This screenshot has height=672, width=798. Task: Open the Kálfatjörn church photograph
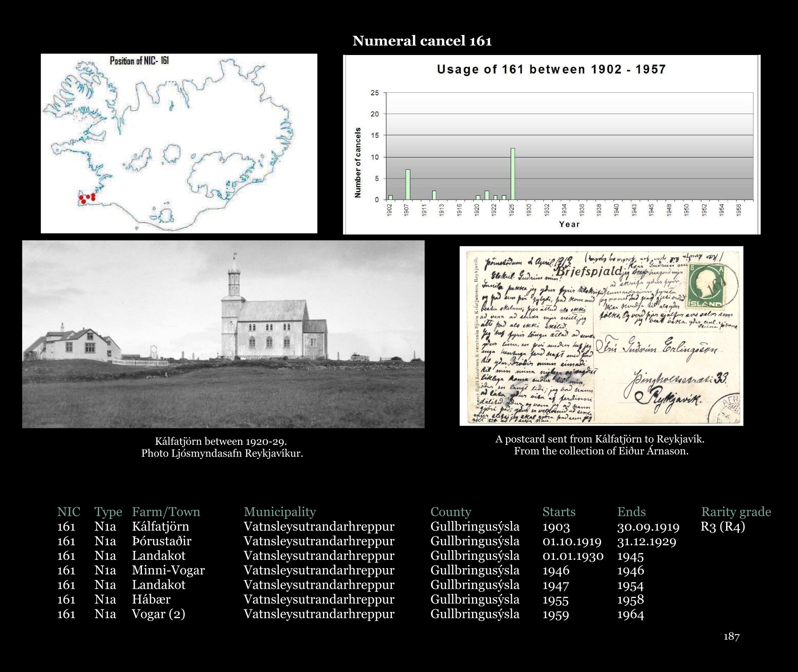[x=223, y=334]
